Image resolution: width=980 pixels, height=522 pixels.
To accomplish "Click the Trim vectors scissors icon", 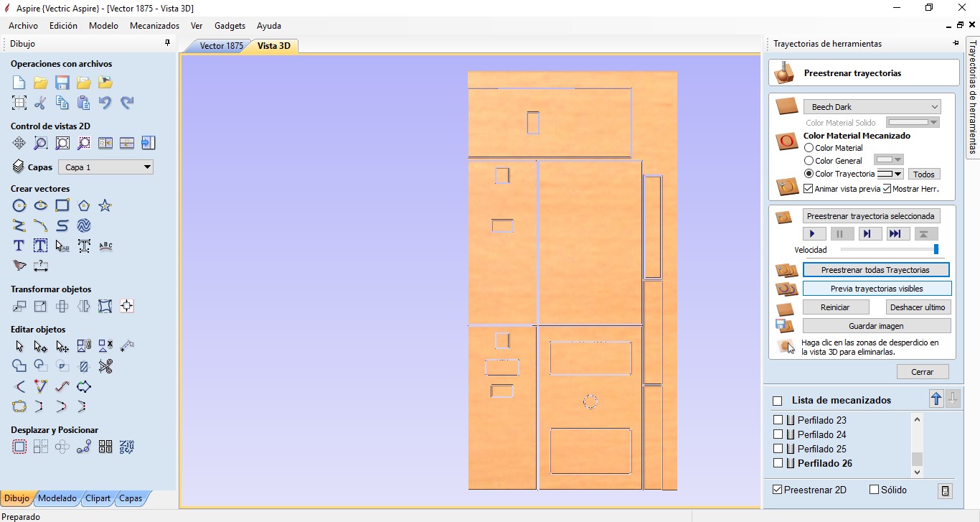I will coord(105,366).
